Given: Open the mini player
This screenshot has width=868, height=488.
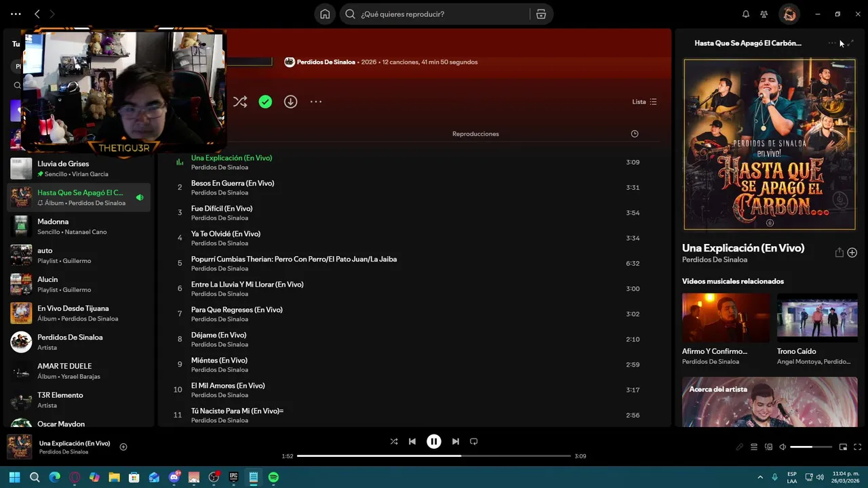Looking at the screenshot, I should click(843, 447).
